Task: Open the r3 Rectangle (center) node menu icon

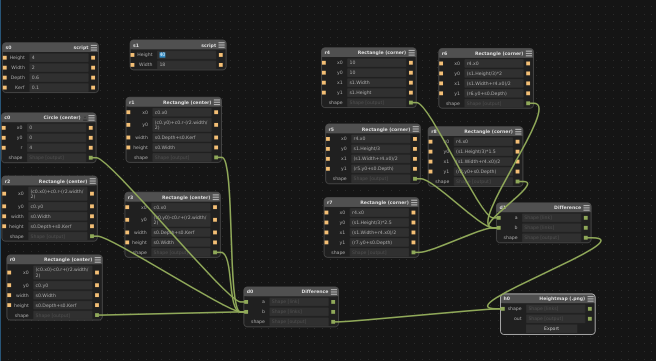Action: pyautogui.click(x=216, y=197)
